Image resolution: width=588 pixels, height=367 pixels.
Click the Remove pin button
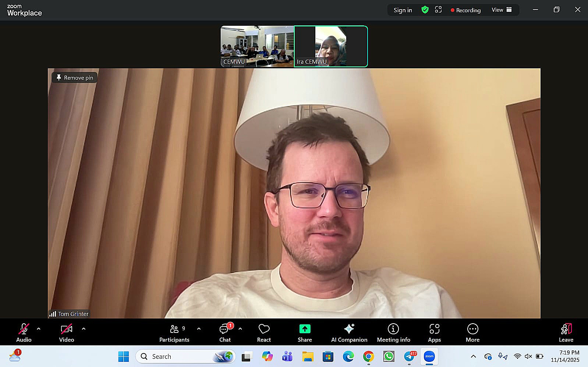[75, 78]
